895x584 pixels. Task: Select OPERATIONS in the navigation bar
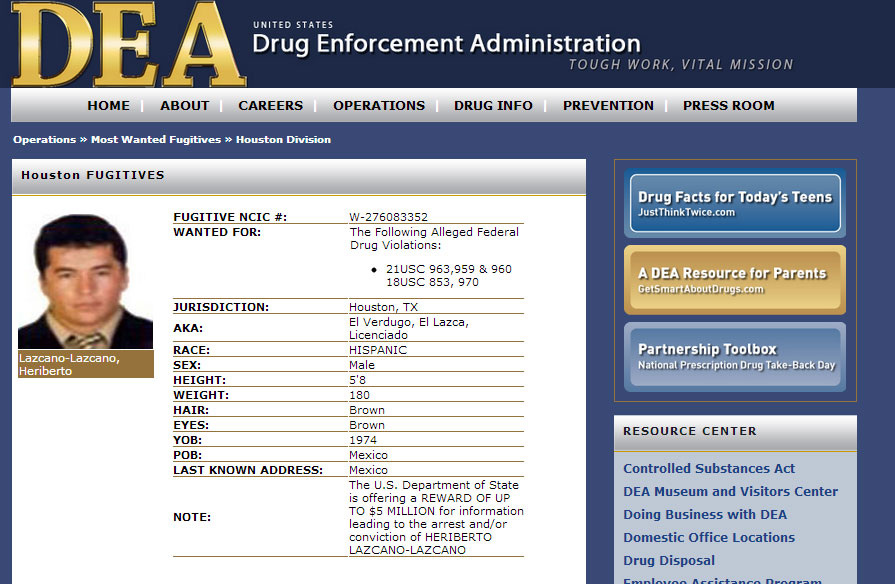click(379, 106)
